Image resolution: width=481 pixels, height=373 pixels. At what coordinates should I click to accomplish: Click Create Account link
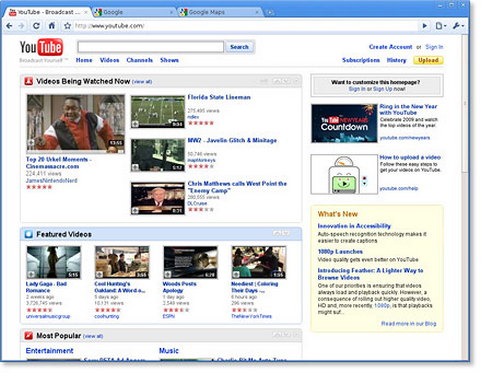390,47
